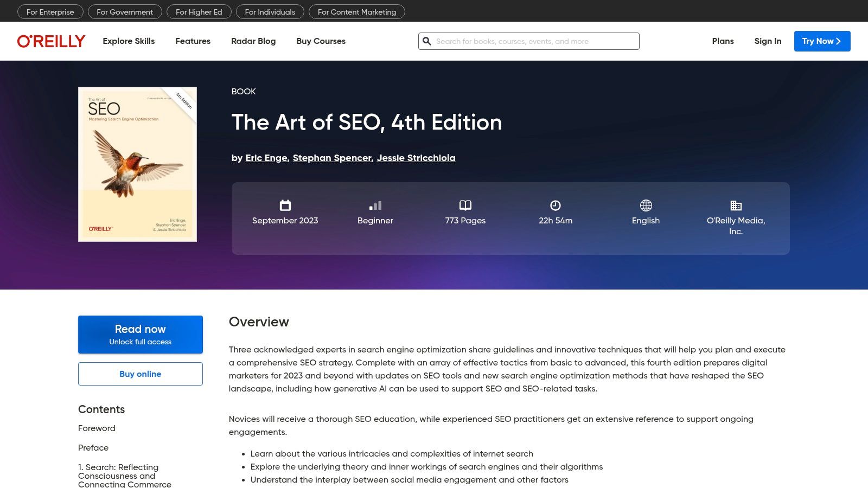Open the Foreword contents entry
868x488 pixels.
click(97, 428)
